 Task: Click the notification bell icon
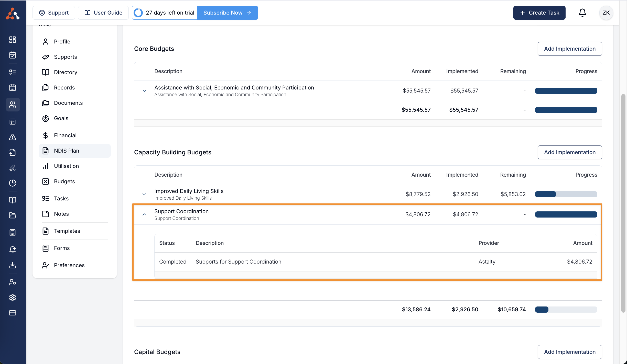(582, 13)
